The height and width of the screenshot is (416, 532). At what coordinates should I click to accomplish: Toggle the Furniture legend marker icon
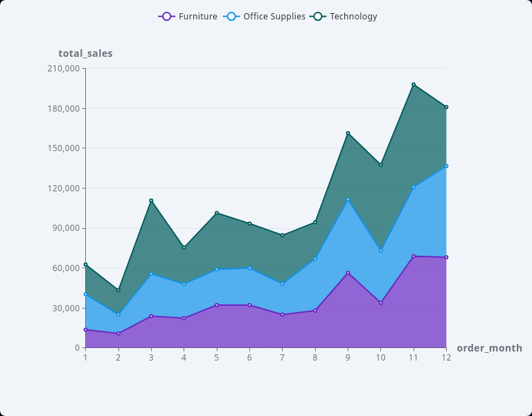[166, 17]
